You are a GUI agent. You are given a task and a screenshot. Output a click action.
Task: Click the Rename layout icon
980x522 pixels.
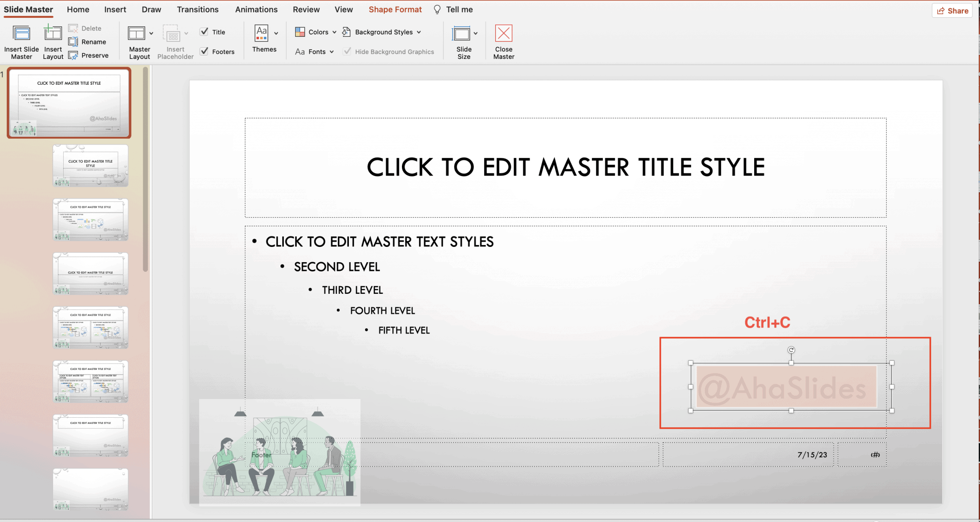[x=73, y=42]
